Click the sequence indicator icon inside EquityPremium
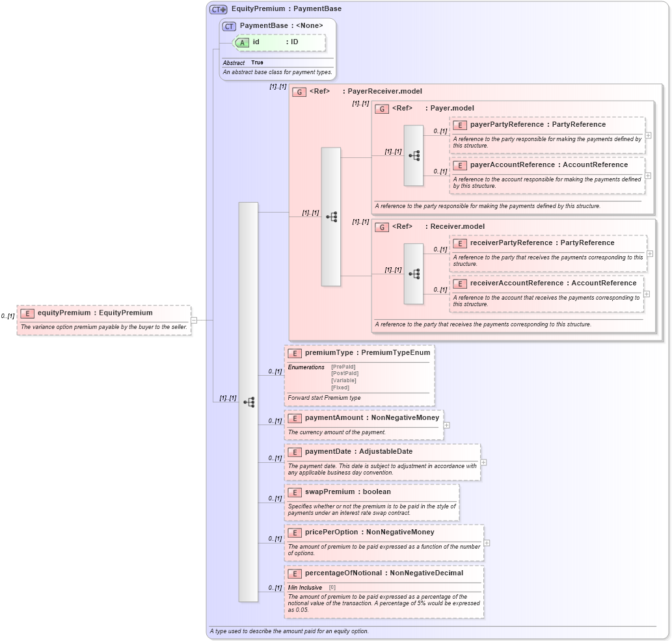 pyautogui.click(x=249, y=402)
